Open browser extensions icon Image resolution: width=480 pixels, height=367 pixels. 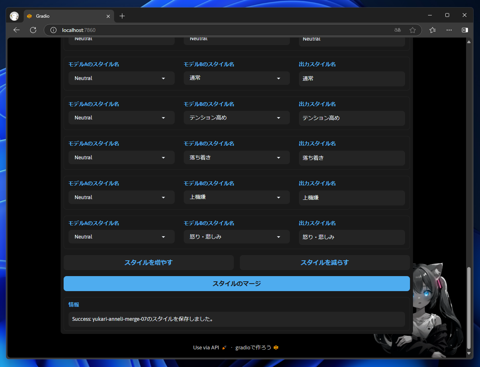(x=433, y=30)
